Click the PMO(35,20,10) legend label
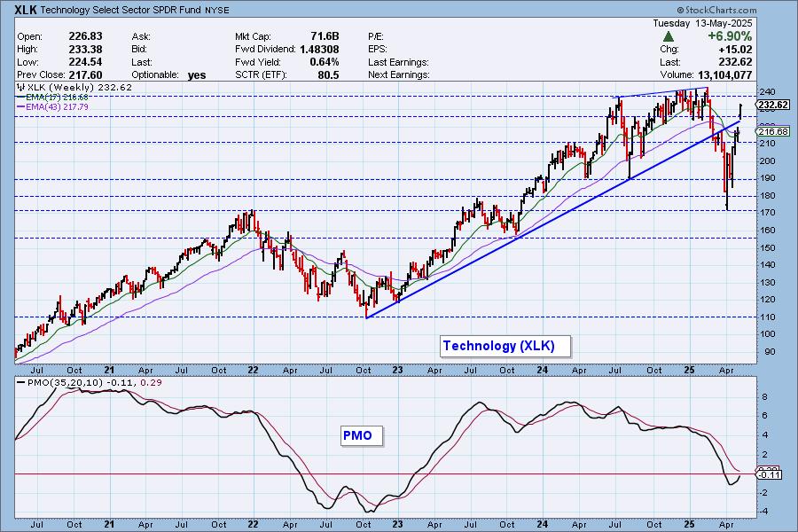Image resolution: width=798 pixels, height=532 pixels. point(65,383)
